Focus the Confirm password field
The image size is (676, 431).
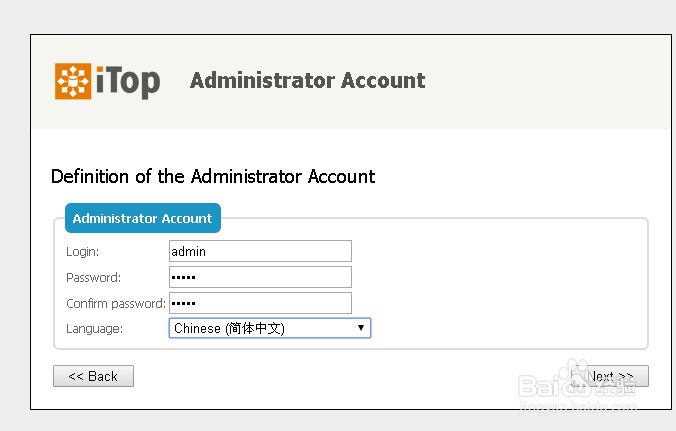tap(260, 303)
